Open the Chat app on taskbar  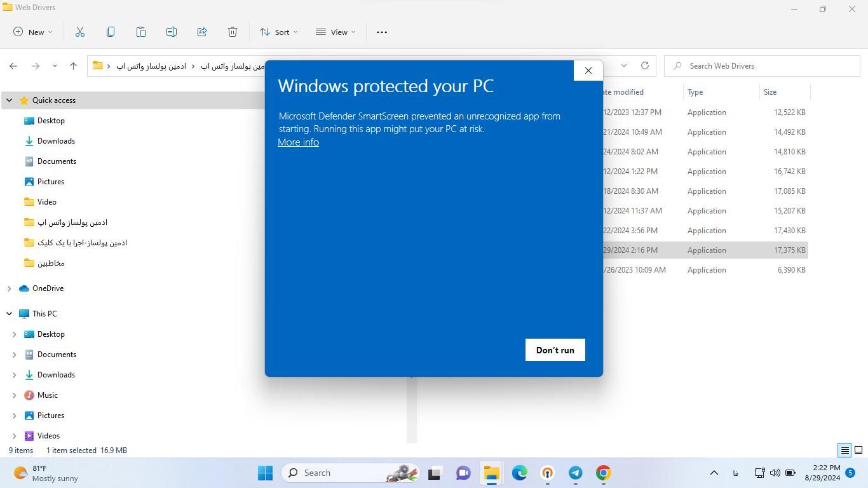463,473
